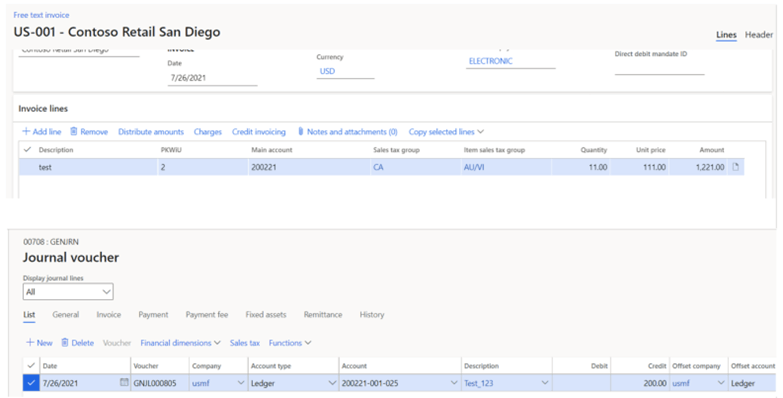The image size is (783, 398).
Task: Click the paperclip Notes and attachments icon
Action: [301, 131]
